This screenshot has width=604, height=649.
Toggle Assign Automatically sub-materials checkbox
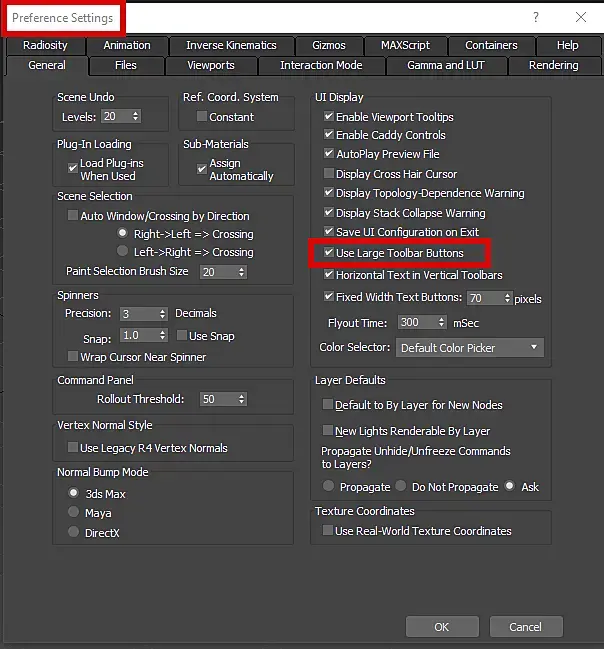click(202, 168)
